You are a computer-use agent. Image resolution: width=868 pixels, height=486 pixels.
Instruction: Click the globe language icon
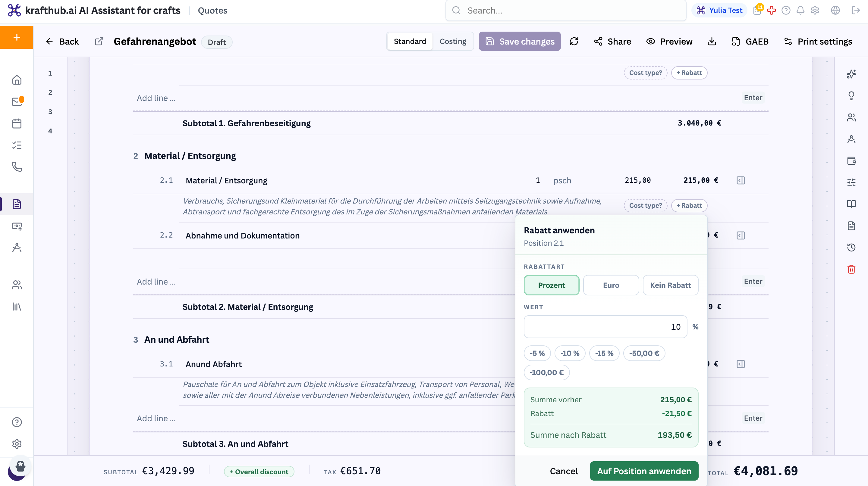coord(835,11)
